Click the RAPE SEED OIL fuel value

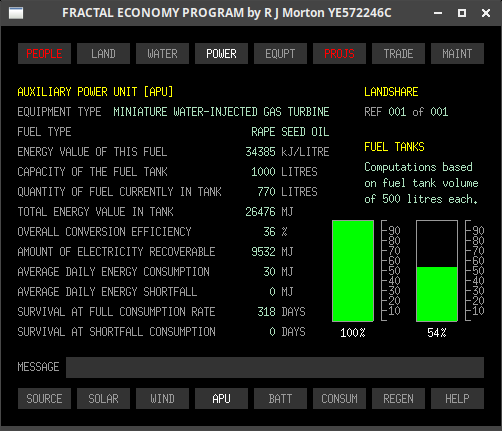click(x=290, y=132)
